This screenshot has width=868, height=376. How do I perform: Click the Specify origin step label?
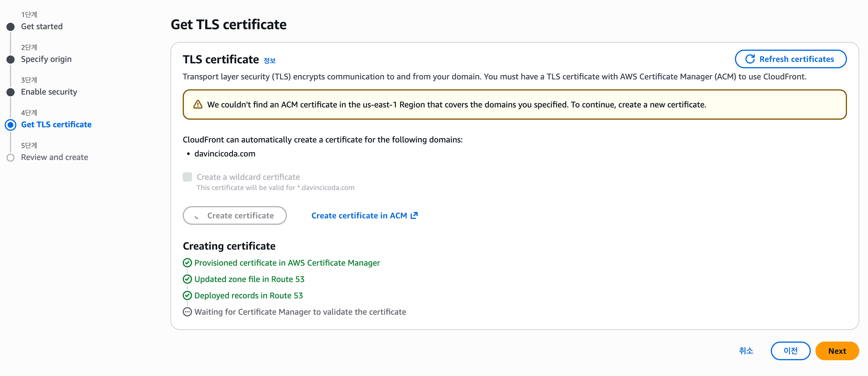click(x=46, y=59)
